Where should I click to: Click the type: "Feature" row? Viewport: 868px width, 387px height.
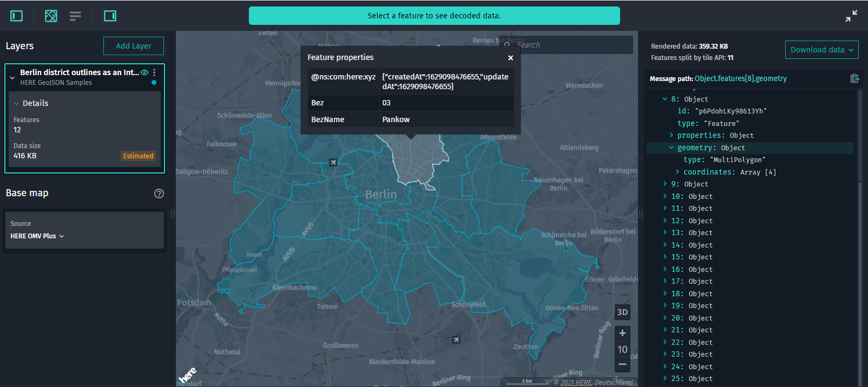click(x=708, y=123)
